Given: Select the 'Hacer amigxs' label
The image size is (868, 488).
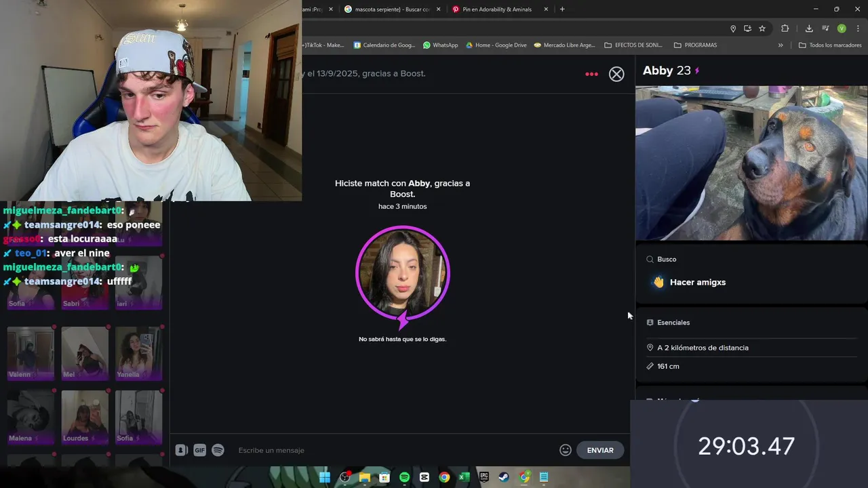Looking at the screenshot, I should pos(698,283).
